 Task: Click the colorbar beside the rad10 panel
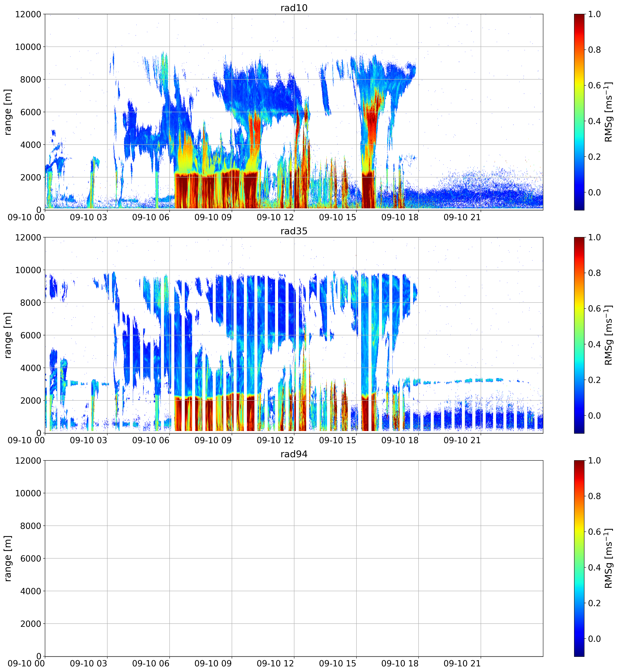tap(579, 112)
